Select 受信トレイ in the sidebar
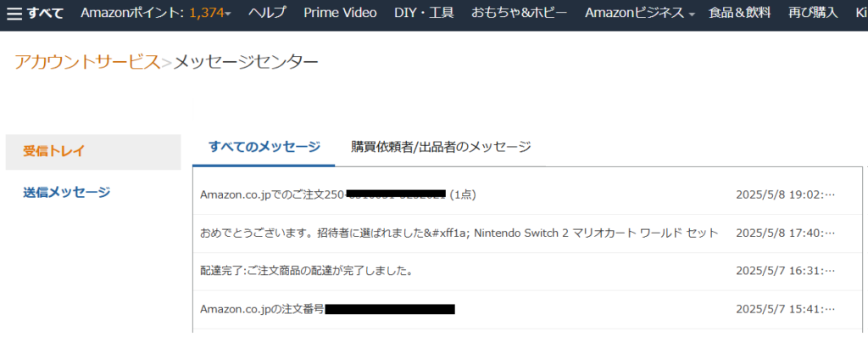 click(x=93, y=152)
